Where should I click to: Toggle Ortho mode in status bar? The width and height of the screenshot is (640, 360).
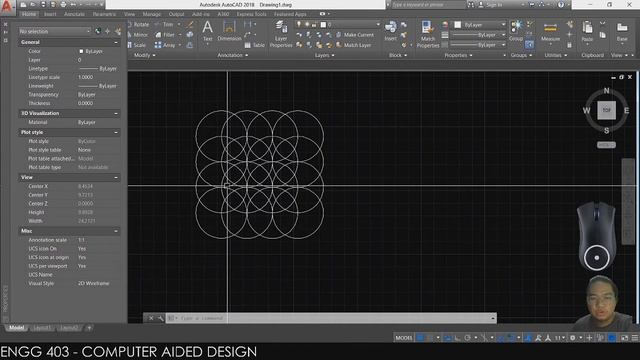pyautogui.click(x=458, y=338)
